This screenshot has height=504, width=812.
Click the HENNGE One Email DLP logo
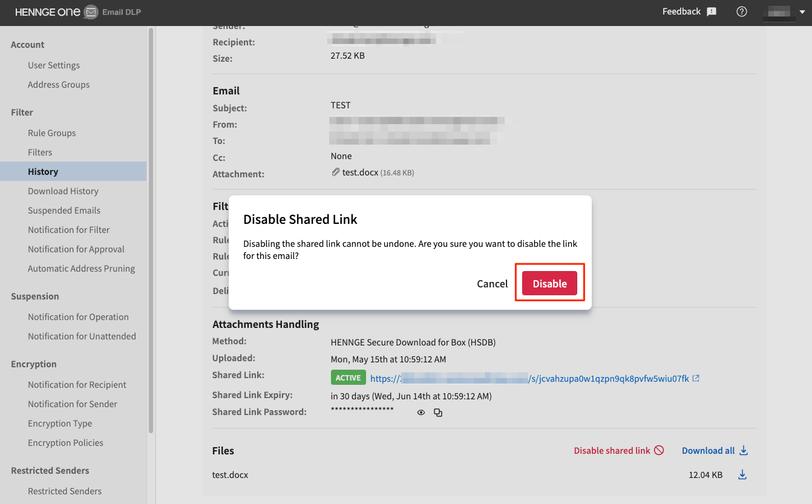click(x=78, y=12)
